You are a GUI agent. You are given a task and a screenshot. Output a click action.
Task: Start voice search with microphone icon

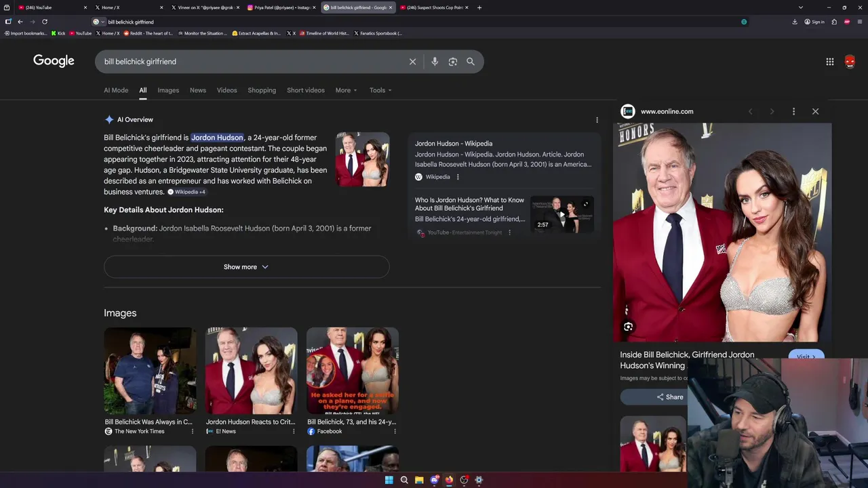click(x=435, y=62)
